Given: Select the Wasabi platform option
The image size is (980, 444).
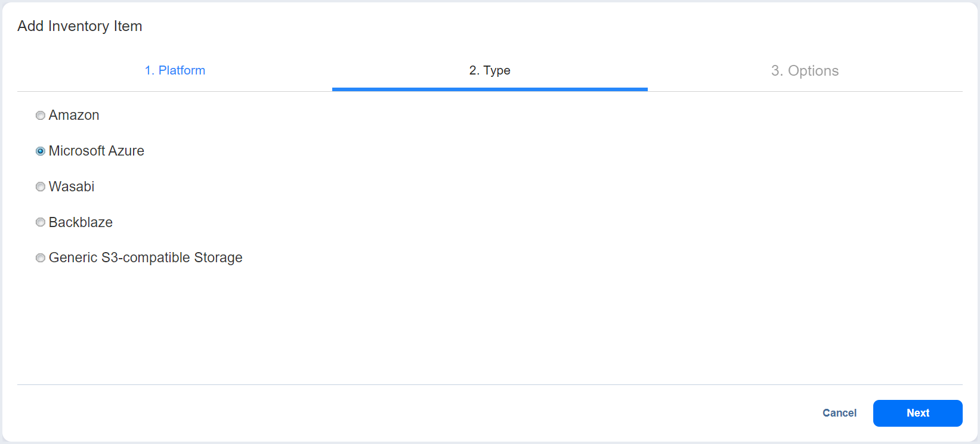Looking at the screenshot, I should [40, 187].
